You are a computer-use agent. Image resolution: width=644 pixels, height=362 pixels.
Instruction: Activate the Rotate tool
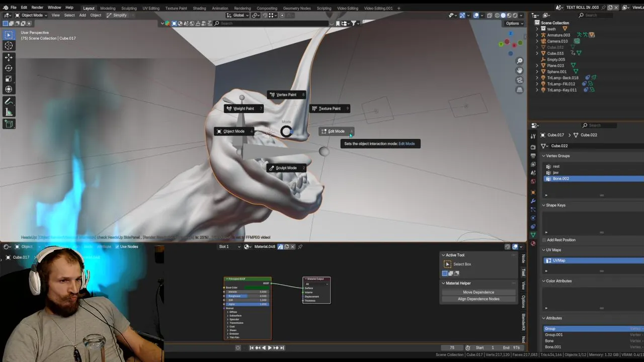(x=9, y=68)
